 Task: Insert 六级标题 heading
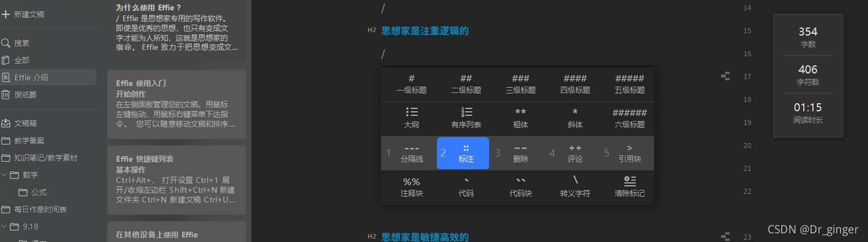coord(630,119)
